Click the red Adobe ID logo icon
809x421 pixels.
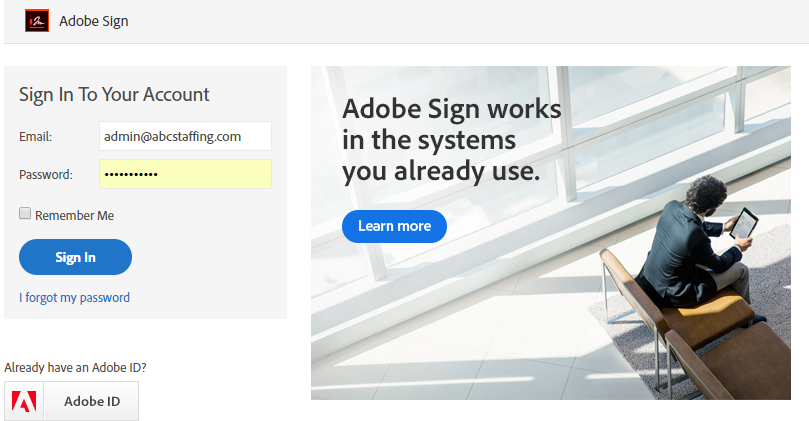click(24, 401)
